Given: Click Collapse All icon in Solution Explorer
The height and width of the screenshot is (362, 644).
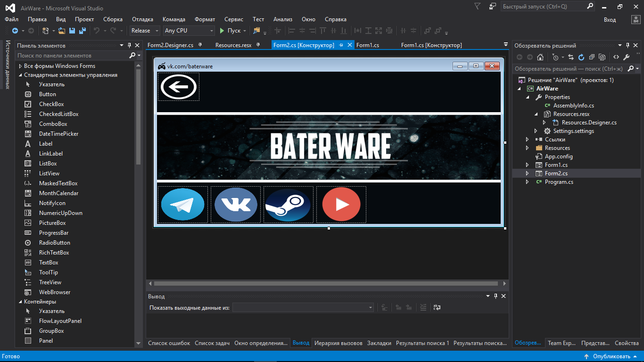Looking at the screenshot, I should point(592,57).
